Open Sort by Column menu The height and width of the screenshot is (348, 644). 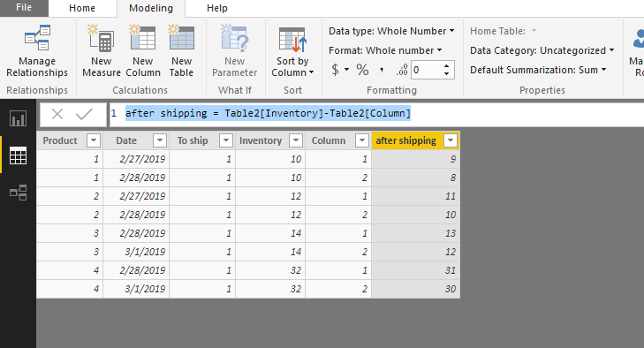point(292,51)
